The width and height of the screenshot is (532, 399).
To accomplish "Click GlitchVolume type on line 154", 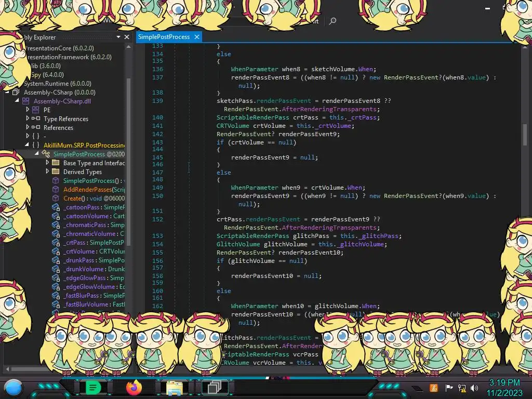I will 238,244.
